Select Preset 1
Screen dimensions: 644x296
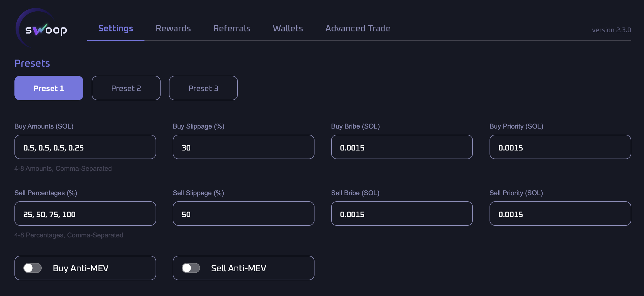coord(49,88)
